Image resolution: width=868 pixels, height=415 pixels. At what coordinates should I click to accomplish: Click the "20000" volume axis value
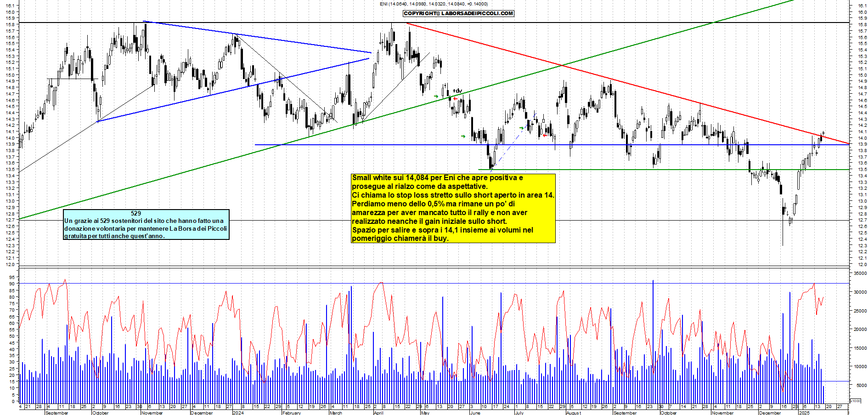click(x=860, y=329)
